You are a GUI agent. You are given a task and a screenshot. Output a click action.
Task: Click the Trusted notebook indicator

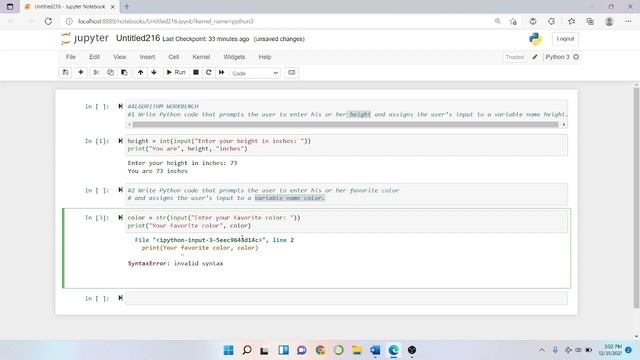(514, 57)
